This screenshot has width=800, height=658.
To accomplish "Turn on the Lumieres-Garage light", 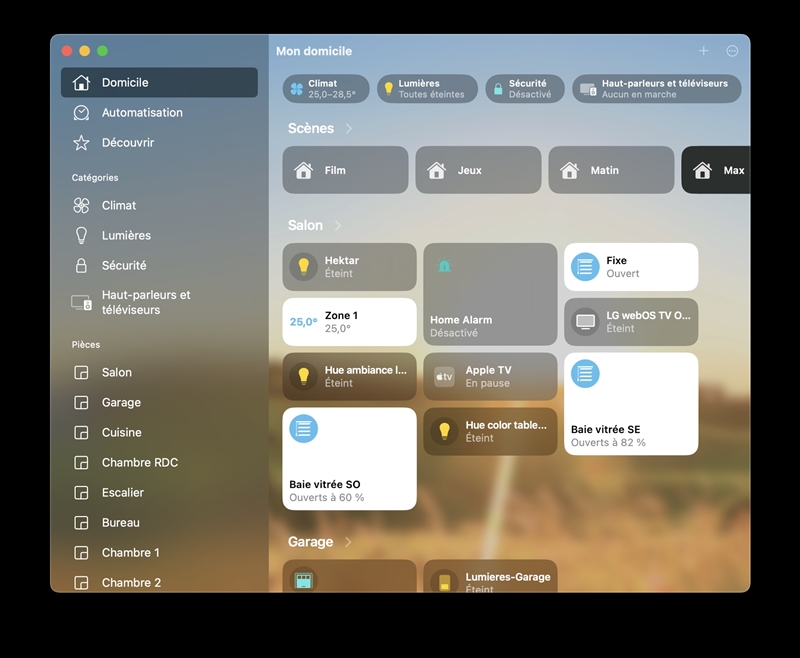I will [x=445, y=581].
